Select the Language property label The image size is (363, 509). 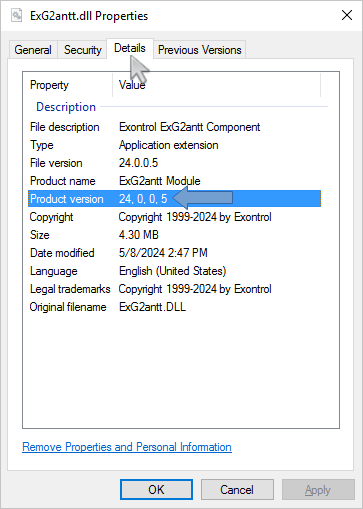click(54, 271)
